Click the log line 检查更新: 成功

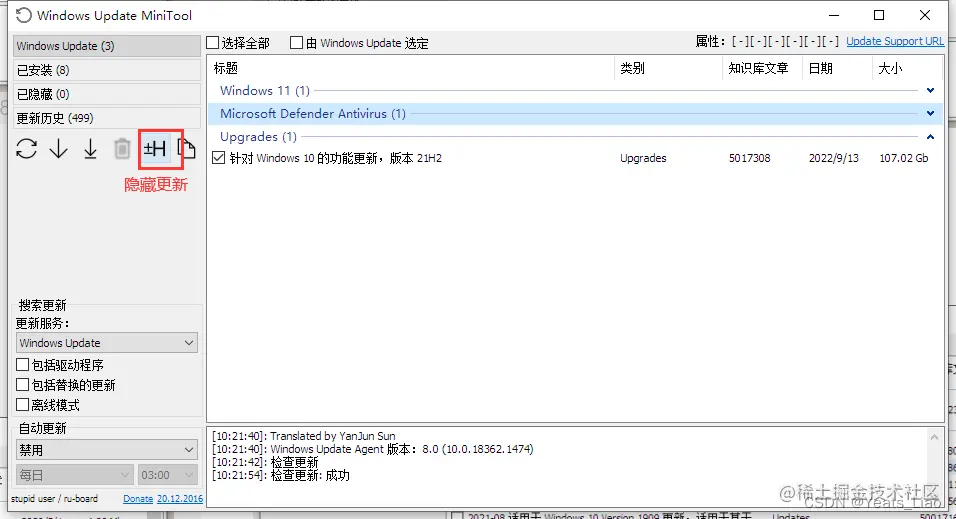coord(281,475)
